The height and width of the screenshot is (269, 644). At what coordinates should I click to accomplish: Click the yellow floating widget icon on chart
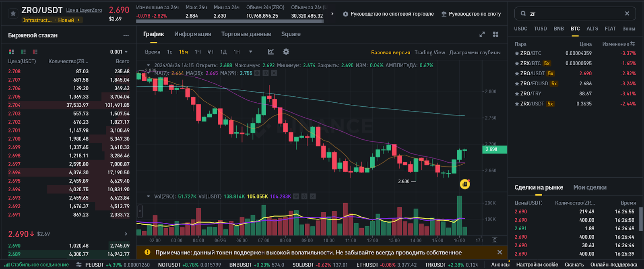tap(465, 184)
